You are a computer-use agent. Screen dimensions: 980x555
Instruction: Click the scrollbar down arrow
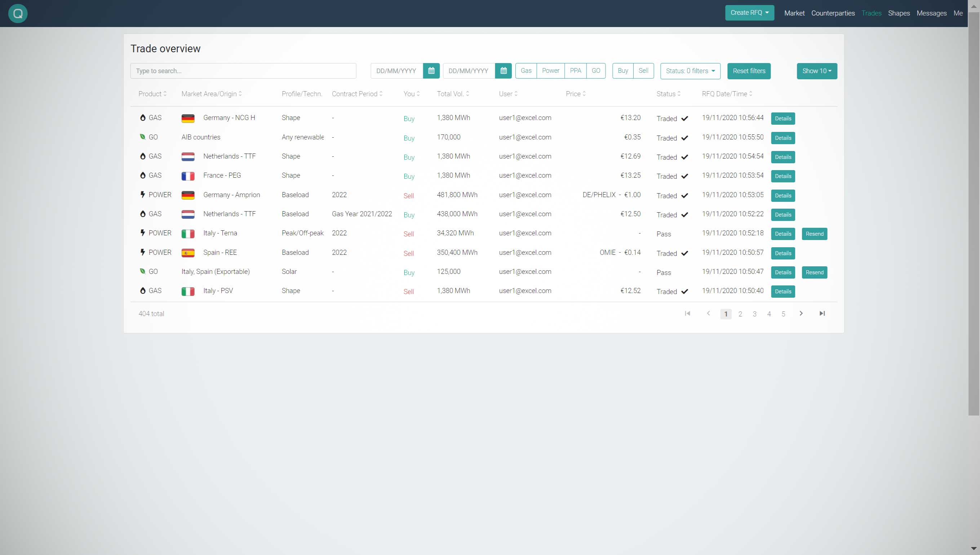(x=974, y=549)
